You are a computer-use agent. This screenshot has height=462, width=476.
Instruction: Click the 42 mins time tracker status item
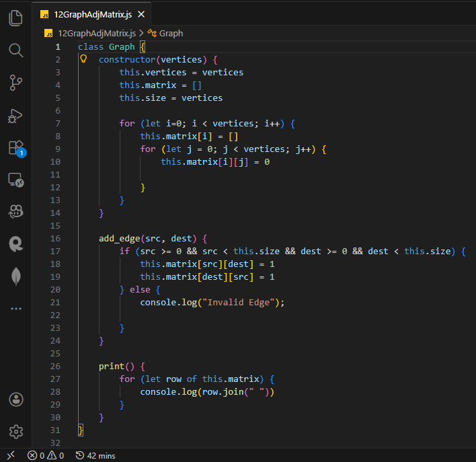click(95, 455)
